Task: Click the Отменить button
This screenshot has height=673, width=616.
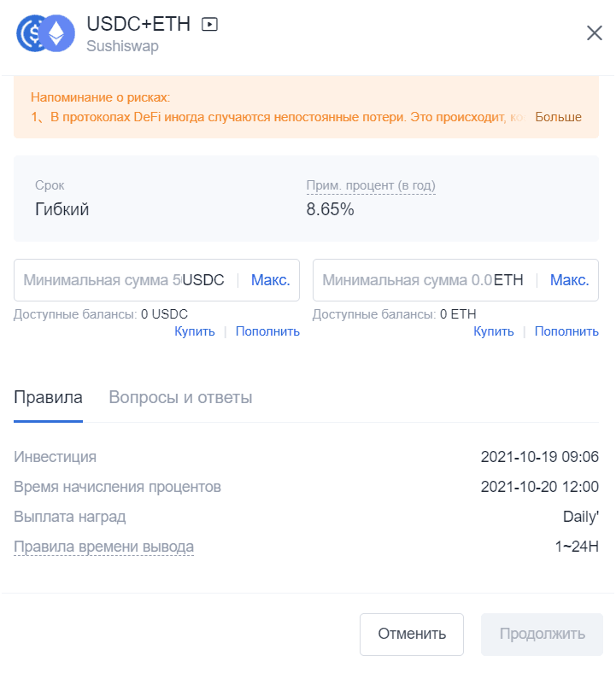Action: pos(412,634)
